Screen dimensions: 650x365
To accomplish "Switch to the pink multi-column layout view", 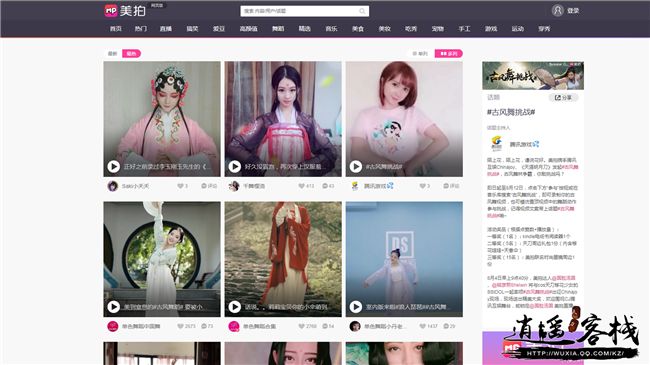I will pyautogui.click(x=449, y=54).
